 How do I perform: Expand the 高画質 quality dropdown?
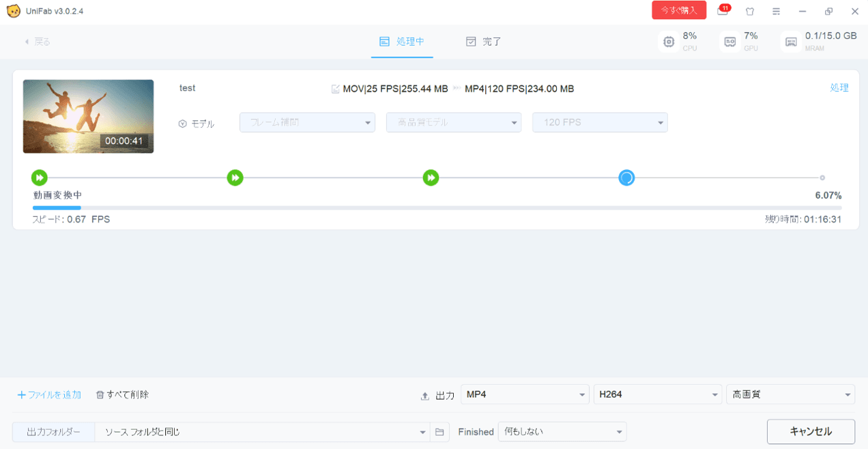790,394
